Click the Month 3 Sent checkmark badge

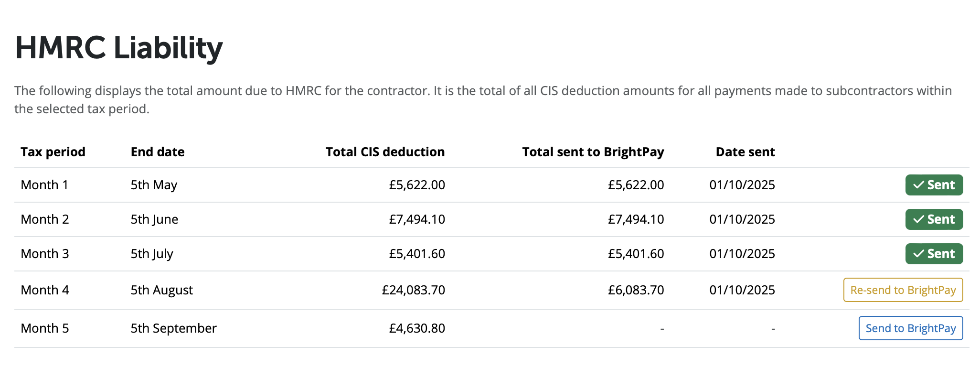click(934, 254)
